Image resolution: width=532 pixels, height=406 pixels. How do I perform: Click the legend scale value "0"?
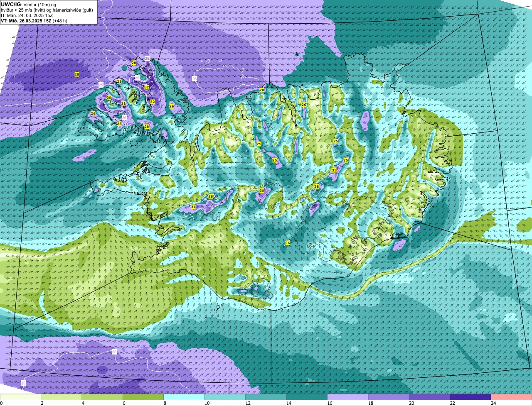1,403
